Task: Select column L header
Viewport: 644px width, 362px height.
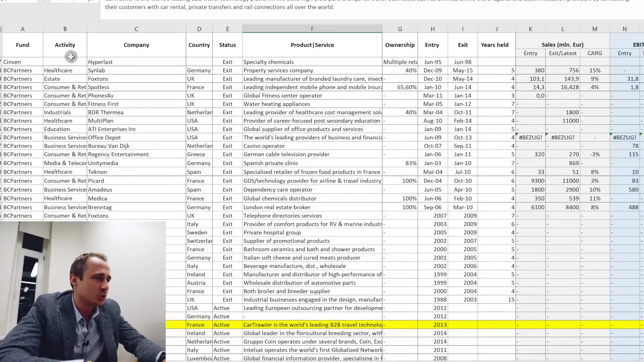Action: click(x=562, y=29)
